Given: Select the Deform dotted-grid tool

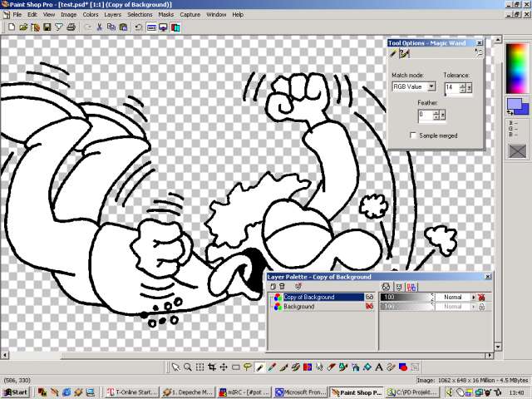Looking at the screenshot, I should (199, 367).
